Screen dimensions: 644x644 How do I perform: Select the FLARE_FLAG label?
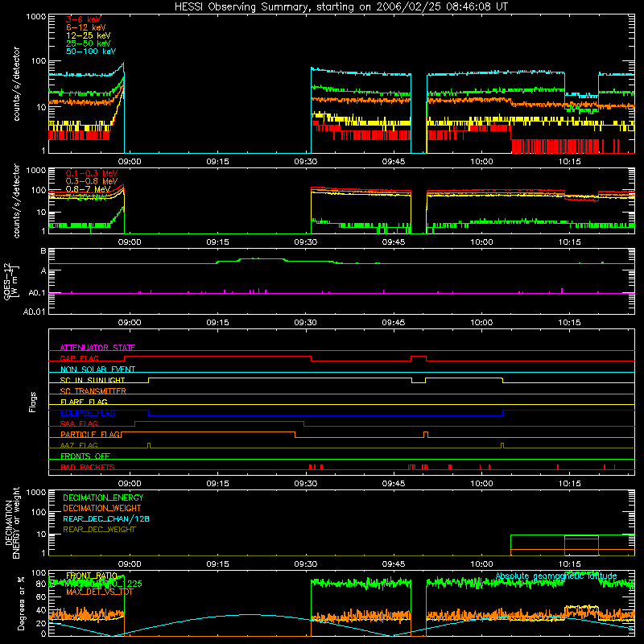84,402
